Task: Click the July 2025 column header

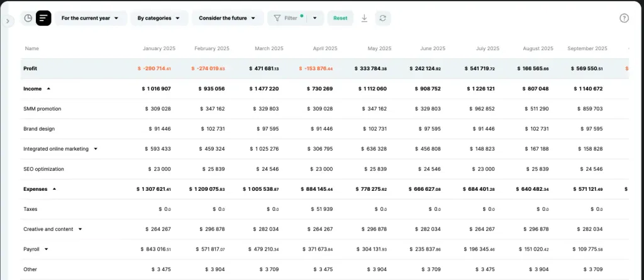Action: point(487,48)
